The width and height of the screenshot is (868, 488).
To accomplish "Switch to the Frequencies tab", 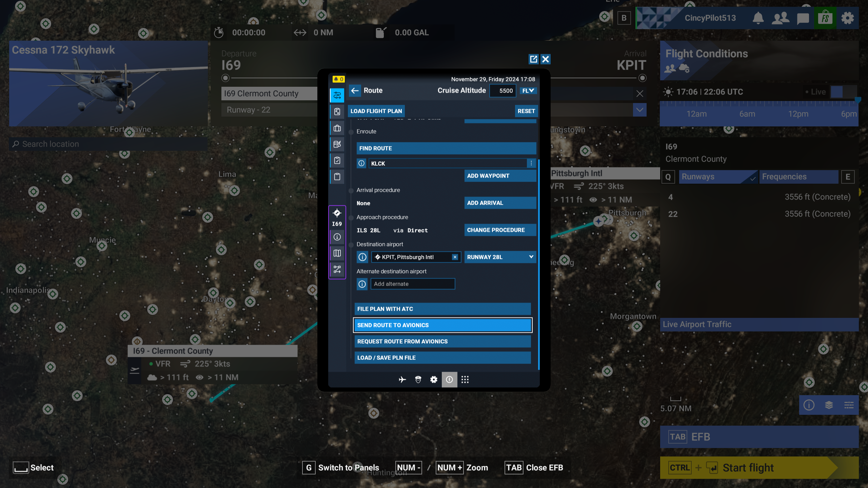I will 798,177.
